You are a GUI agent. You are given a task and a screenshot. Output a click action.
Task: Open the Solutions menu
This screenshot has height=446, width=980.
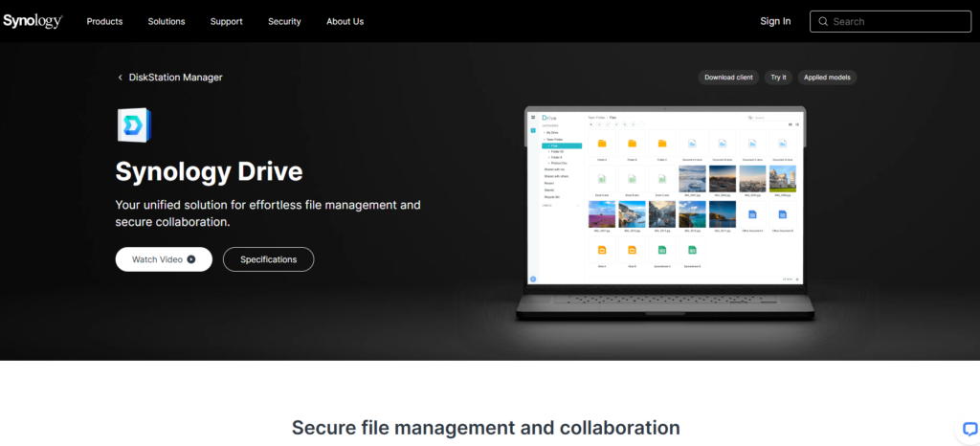click(x=167, y=21)
